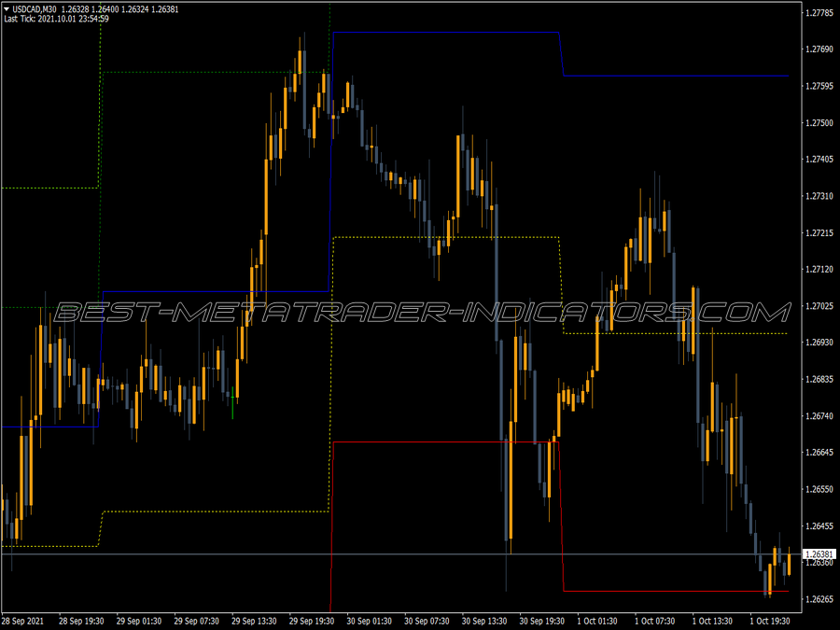Click the 29 Sep 19:30 time label
840x630 pixels.
tap(312, 621)
